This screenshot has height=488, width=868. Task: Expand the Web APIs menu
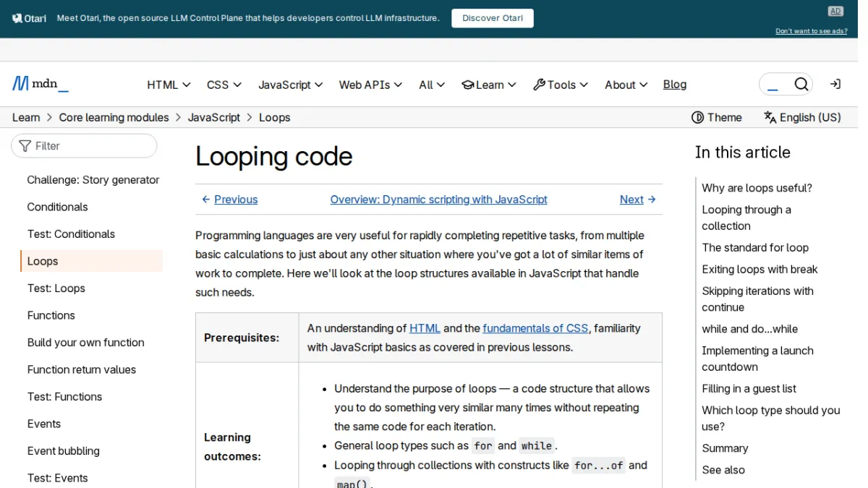click(x=371, y=85)
